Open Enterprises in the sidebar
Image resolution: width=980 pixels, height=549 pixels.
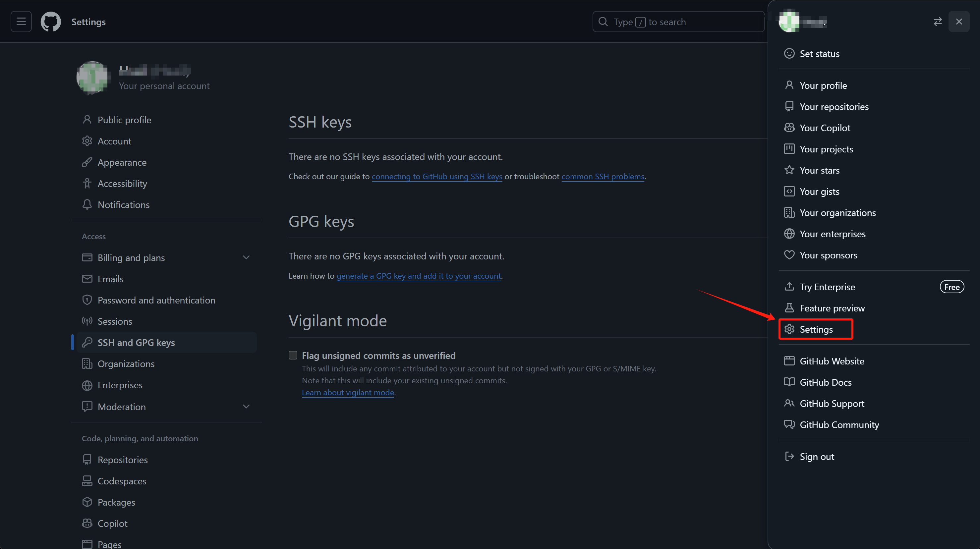pos(166,385)
